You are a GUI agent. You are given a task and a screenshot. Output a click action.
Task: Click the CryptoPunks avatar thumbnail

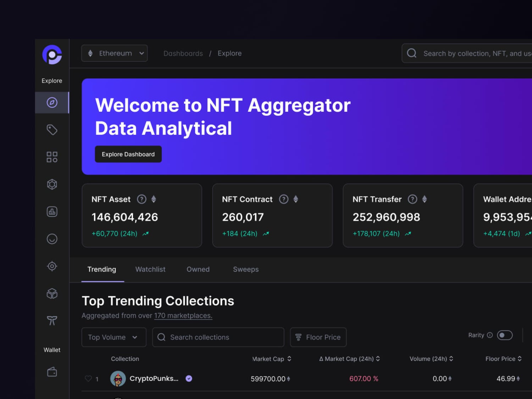click(118, 379)
